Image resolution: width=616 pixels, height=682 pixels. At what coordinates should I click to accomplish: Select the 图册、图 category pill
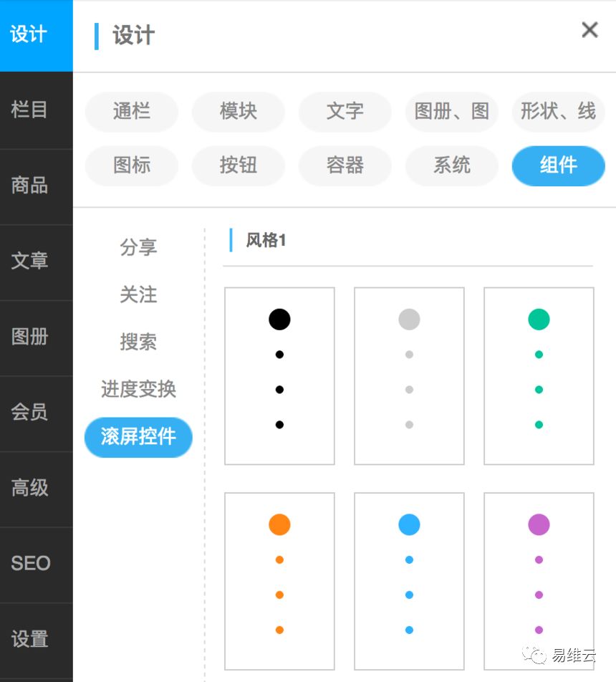click(x=451, y=111)
